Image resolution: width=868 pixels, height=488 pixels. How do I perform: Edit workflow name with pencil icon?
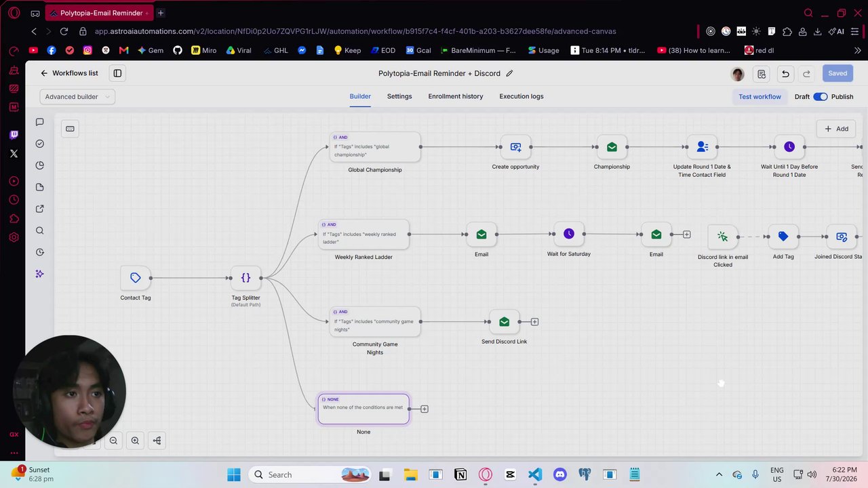509,73
